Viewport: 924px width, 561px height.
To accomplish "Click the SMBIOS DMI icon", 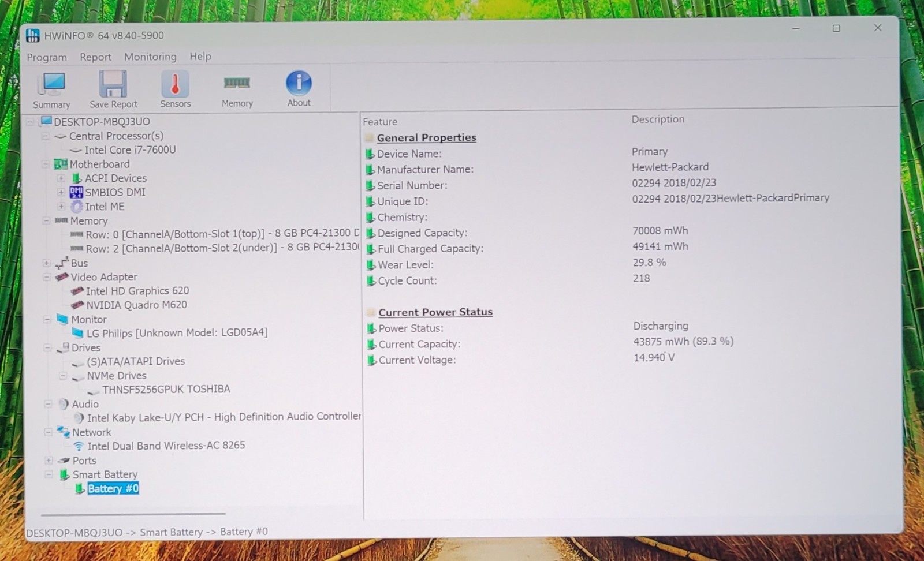I will point(76,192).
